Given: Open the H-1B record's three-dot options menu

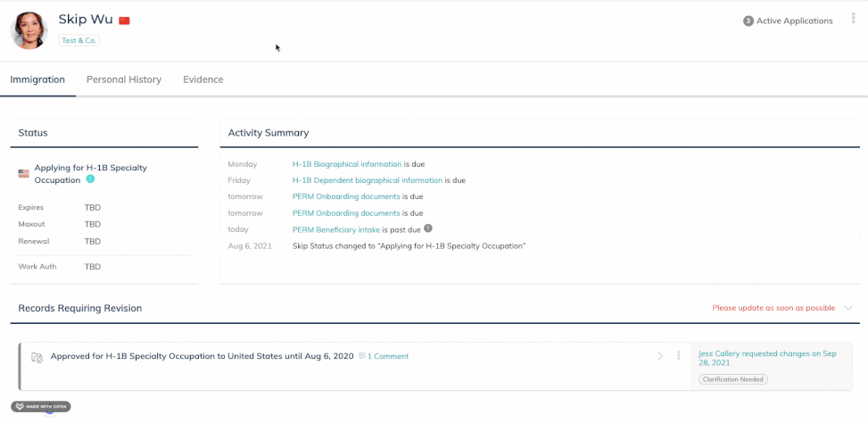Looking at the screenshot, I should (x=678, y=355).
